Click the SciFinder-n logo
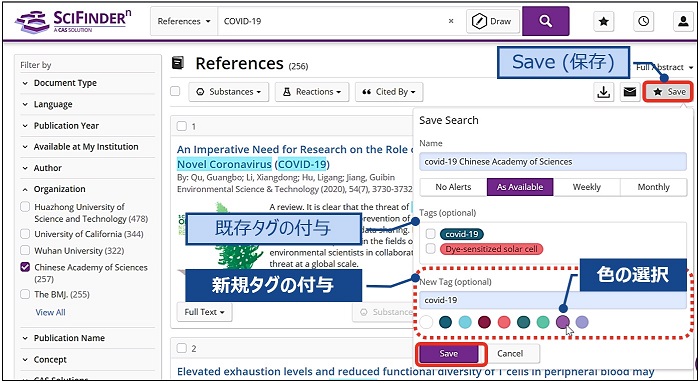The width and height of the screenshot is (700, 383). pos(73,21)
